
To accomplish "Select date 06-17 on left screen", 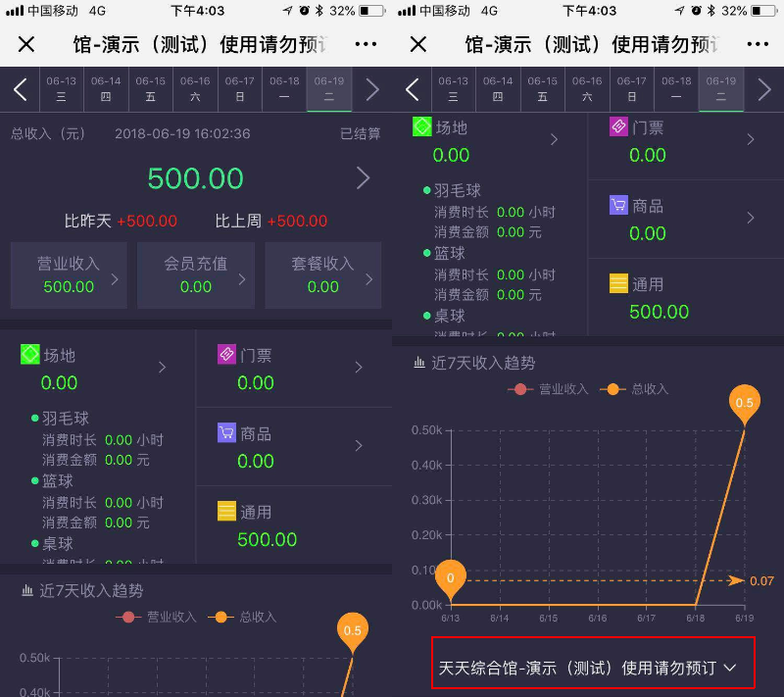I will (x=239, y=89).
